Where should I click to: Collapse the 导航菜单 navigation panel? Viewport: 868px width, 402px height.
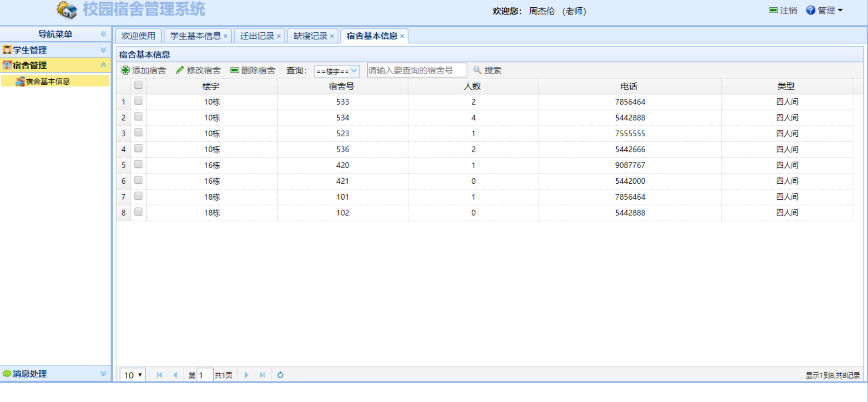tap(104, 34)
